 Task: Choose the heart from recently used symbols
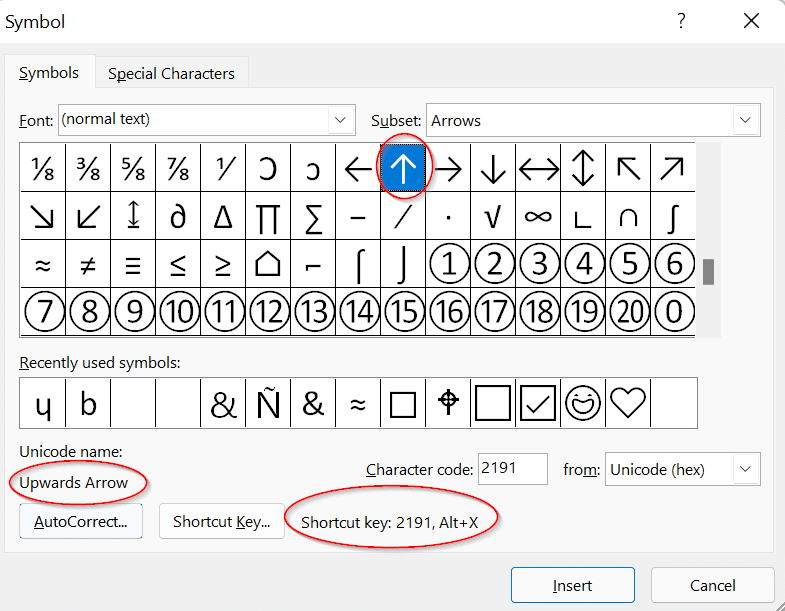[629, 403]
